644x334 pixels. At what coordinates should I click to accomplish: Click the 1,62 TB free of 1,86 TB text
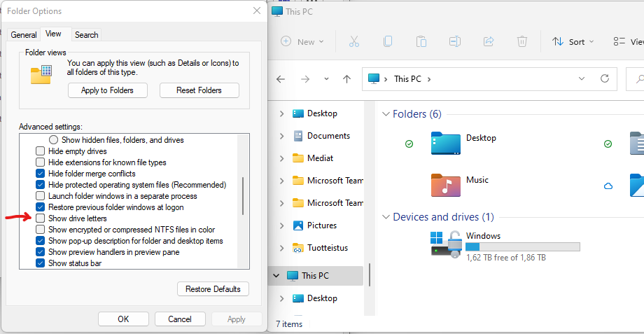click(x=506, y=258)
